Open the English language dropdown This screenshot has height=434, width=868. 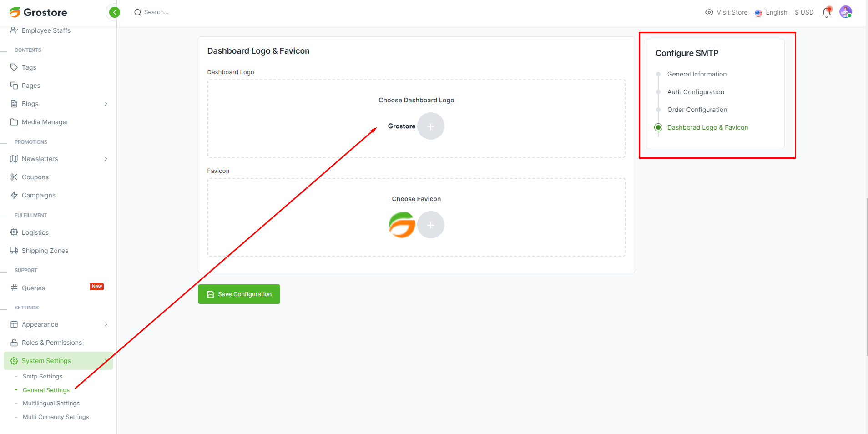point(771,13)
